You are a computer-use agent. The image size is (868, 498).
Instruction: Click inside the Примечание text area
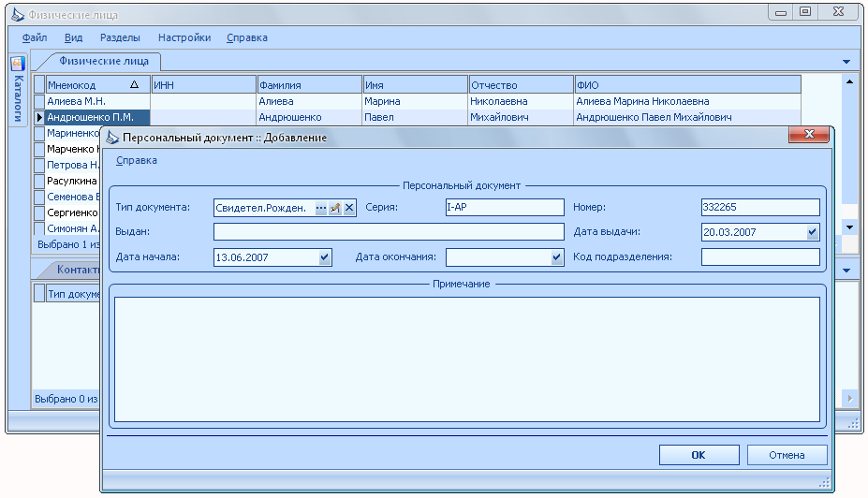[466, 359]
